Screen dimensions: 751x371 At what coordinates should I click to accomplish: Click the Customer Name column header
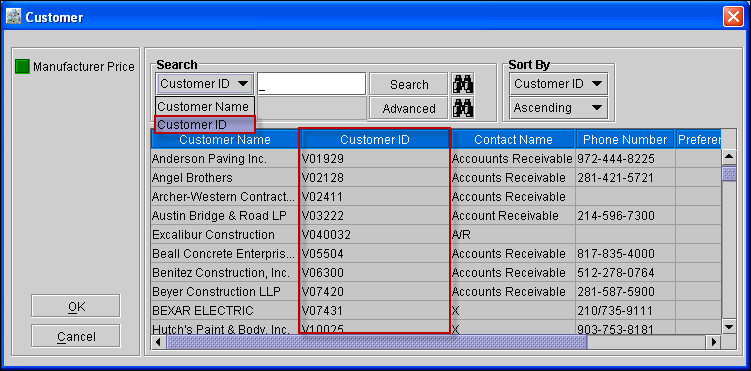click(x=225, y=139)
